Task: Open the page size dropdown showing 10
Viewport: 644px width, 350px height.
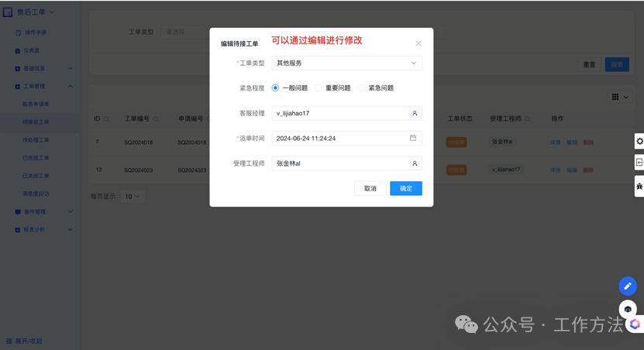Action: [133, 197]
